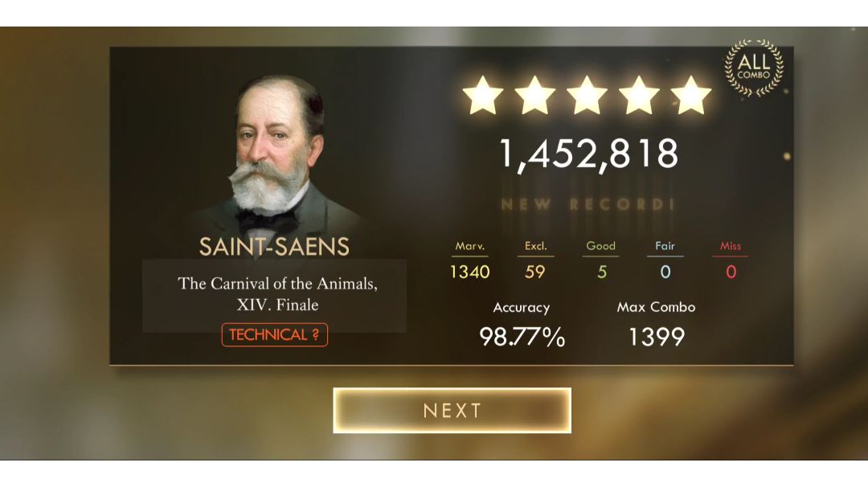Click the Excl. count of 59
Viewport: 868px width, 487px height.
(535, 272)
